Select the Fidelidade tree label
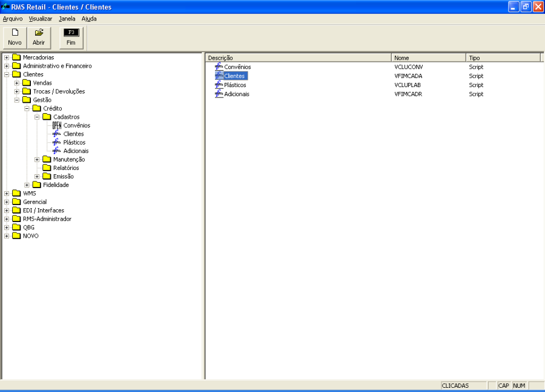This screenshot has width=545, height=392. [56, 185]
